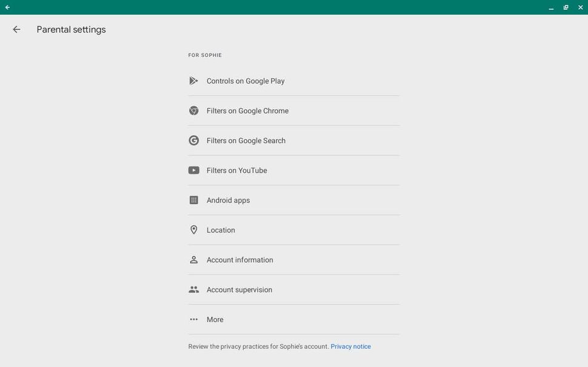The image size is (588, 367).
Task: Click the Account supervision group icon
Action: click(193, 289)
